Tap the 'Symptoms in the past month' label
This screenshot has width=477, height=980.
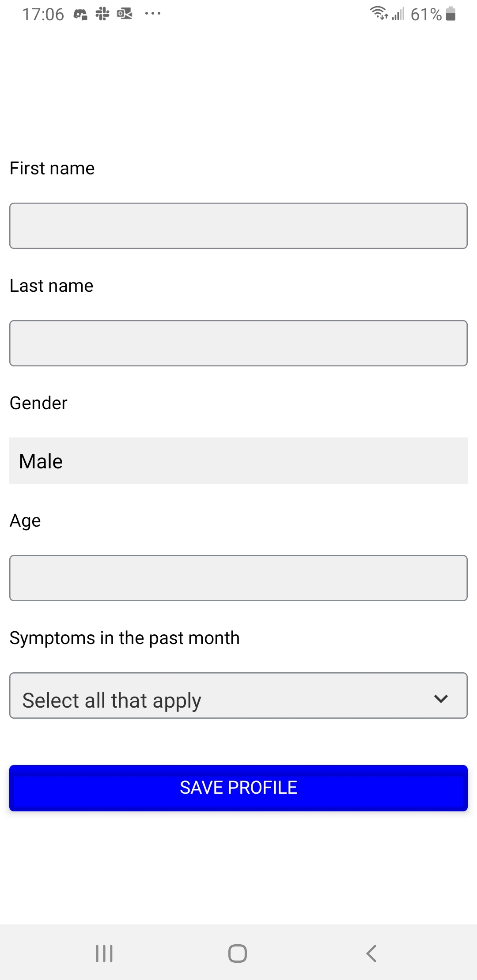pos(125,638)
